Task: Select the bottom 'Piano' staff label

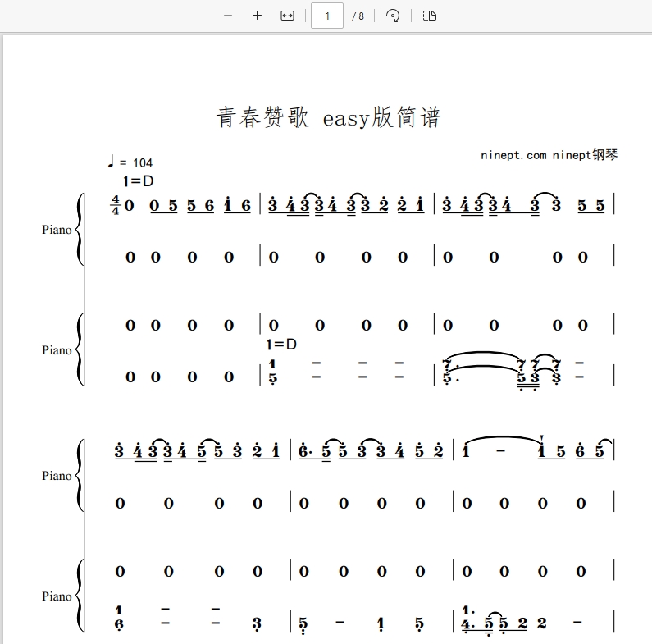Action: tap(57, 596)
